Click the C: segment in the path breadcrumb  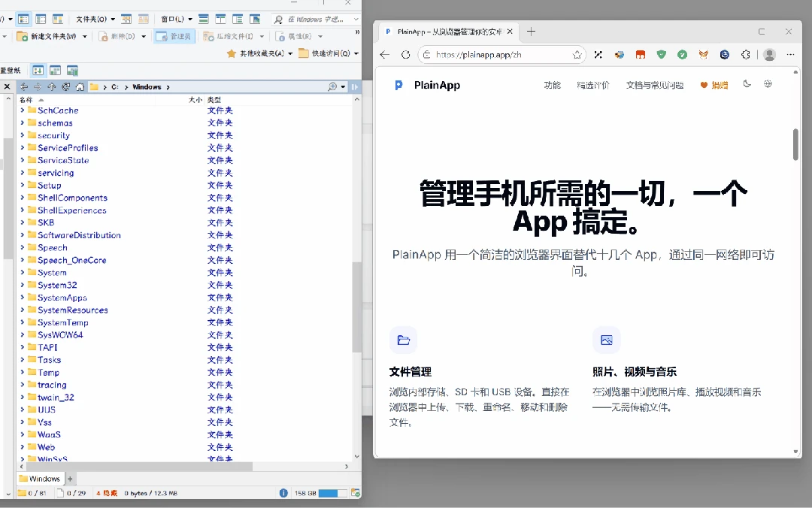pos(114,87)
